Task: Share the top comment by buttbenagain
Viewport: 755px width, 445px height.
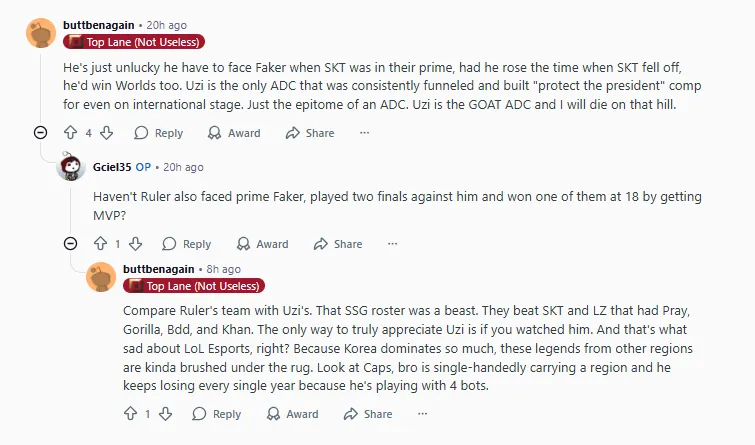Action: pos(310,133)
